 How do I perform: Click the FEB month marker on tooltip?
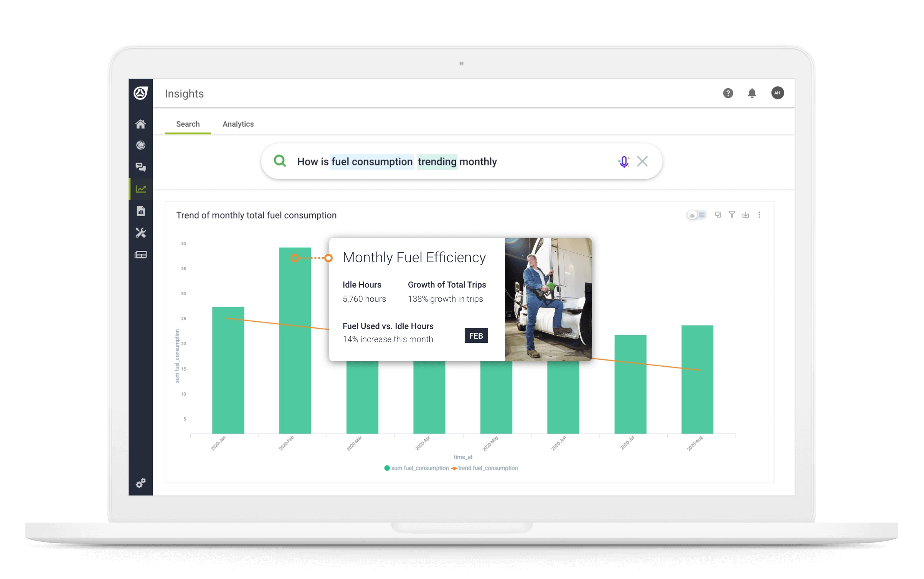coord(476,335)
